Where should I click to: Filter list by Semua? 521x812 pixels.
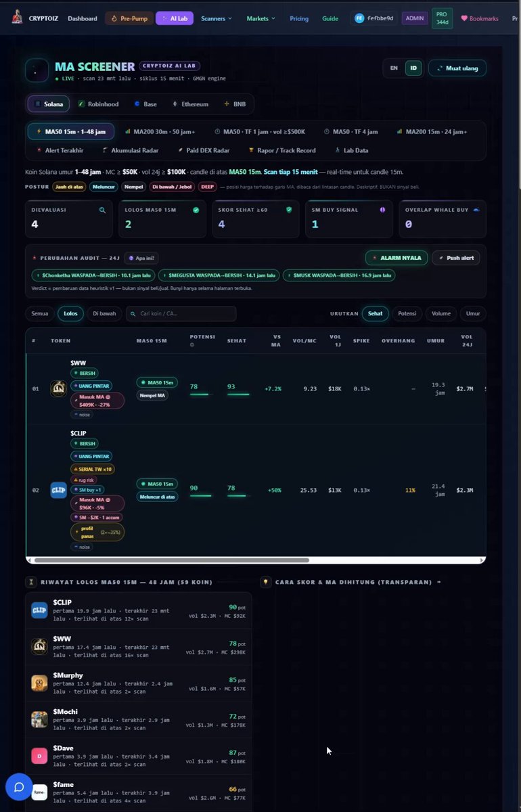click(40, 313)
